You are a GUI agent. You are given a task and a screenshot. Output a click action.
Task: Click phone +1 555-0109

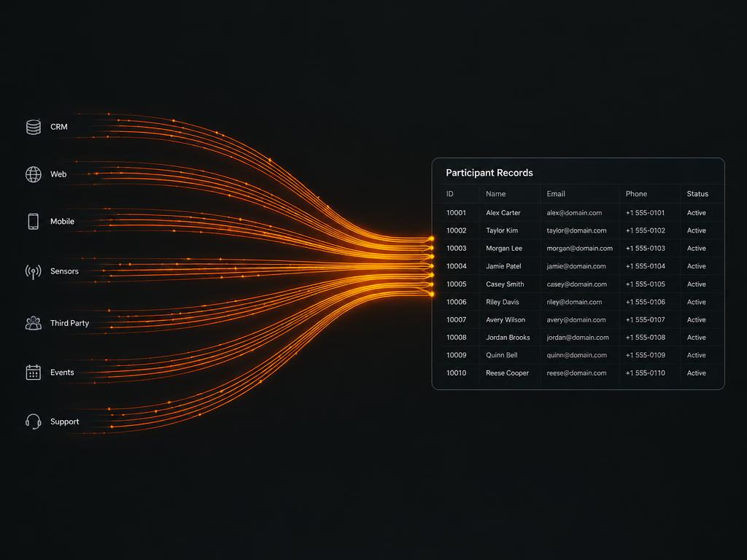645,355
